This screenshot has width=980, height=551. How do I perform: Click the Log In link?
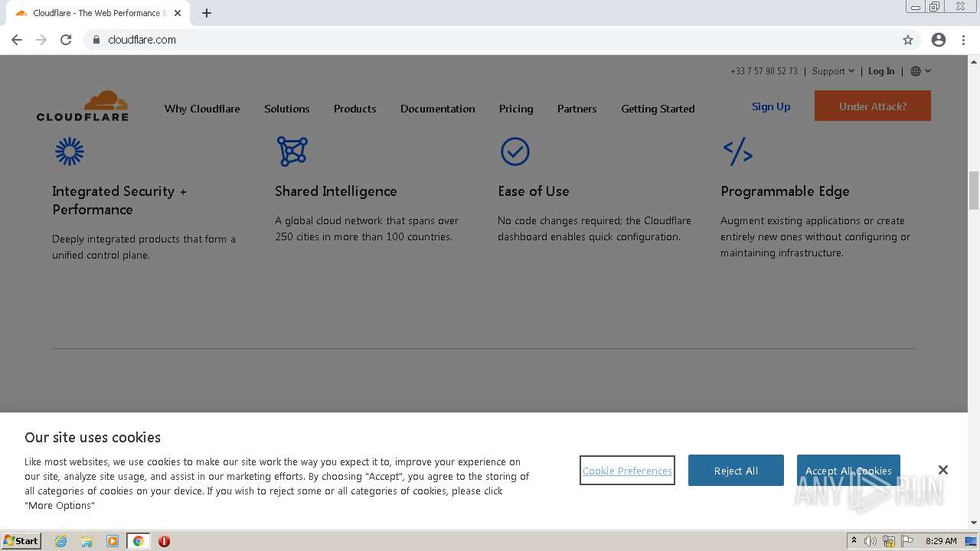tap(881, 71)
